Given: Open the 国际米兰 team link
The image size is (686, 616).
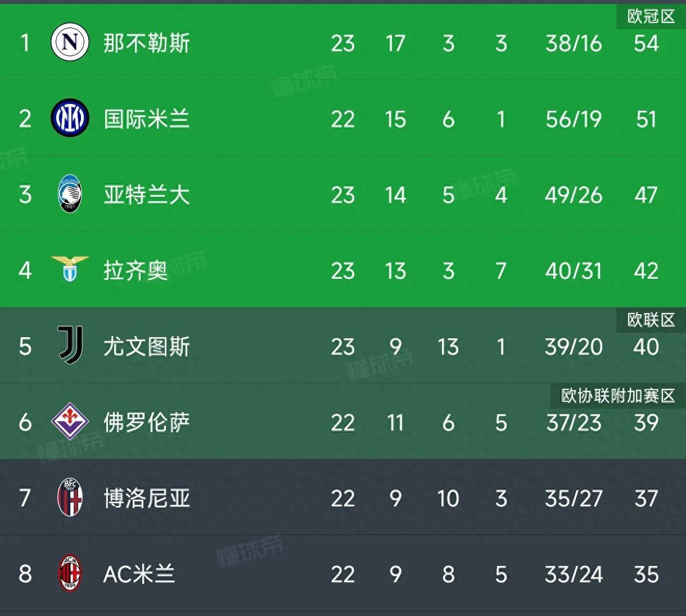Looking at the screenshot, I should [x=146, y=119].
